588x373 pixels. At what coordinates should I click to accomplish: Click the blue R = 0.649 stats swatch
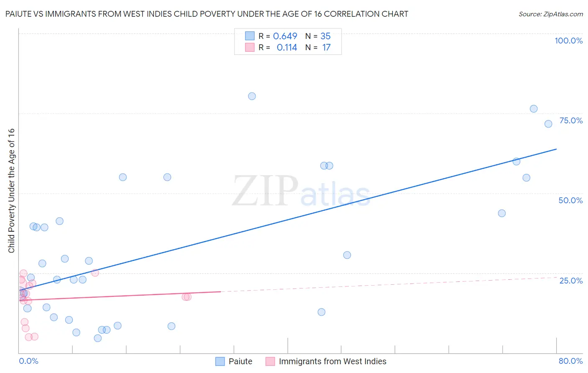(x=250, y=36)
